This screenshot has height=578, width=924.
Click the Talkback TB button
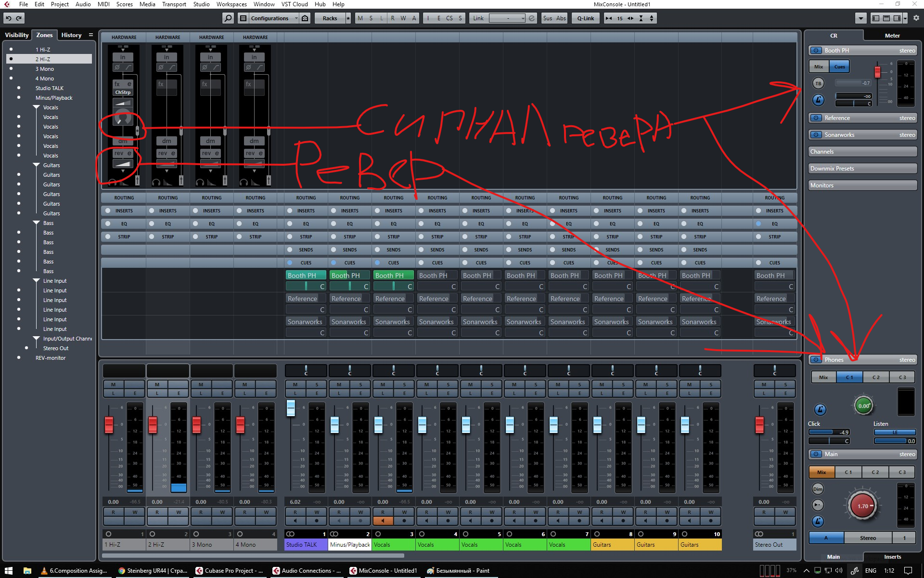click(x=818, y=83)
